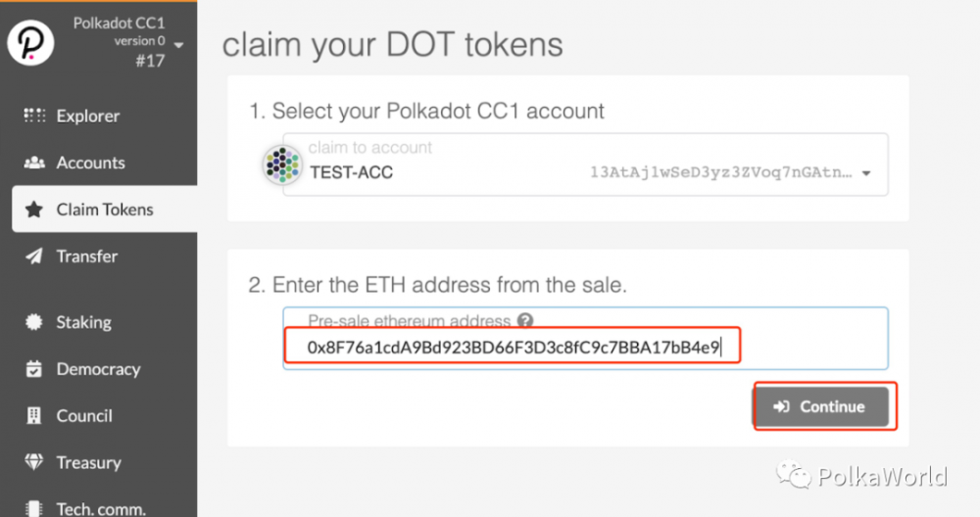Screen dimensions: 980x517
Task: Click the Democracy calendar-check icon
Action: [34, 369]
